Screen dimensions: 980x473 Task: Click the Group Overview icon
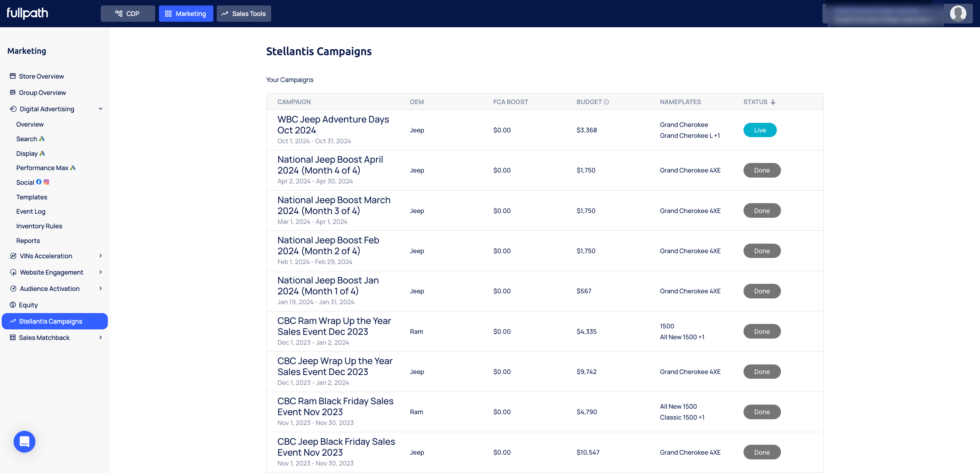click(x=13, y=93)
